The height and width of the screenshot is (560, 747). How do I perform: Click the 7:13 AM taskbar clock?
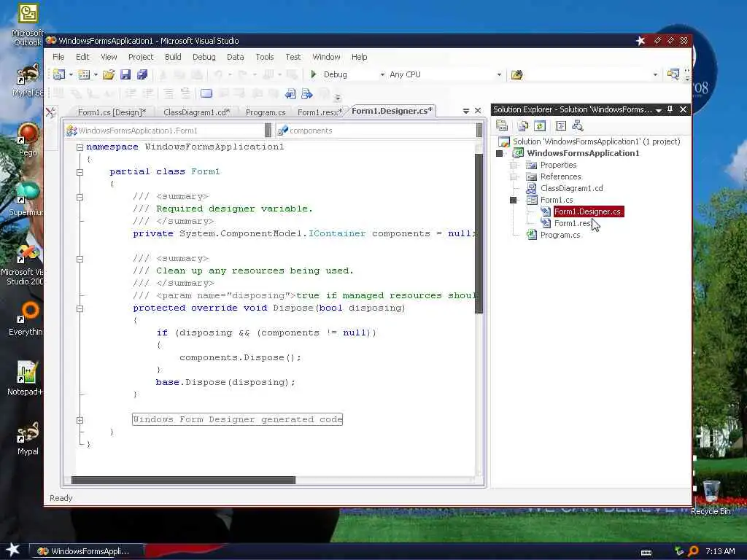click(720, 551)
